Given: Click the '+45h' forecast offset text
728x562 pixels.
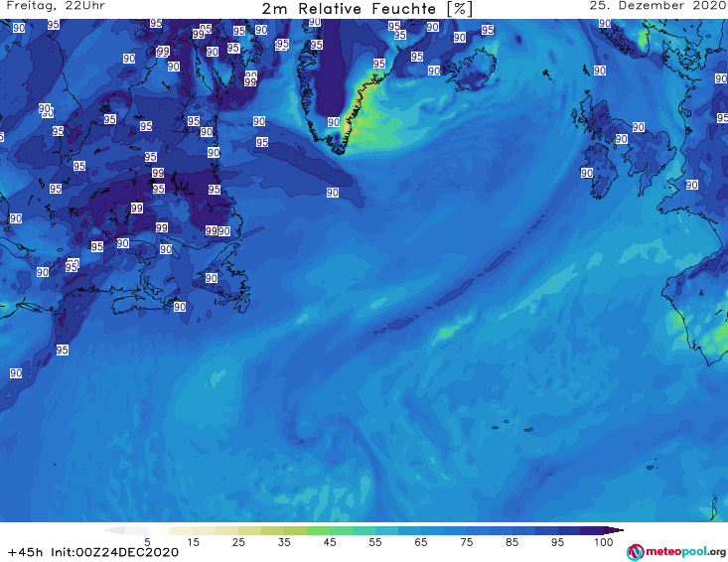Looking at the screenshot, I should coord(26,552).
